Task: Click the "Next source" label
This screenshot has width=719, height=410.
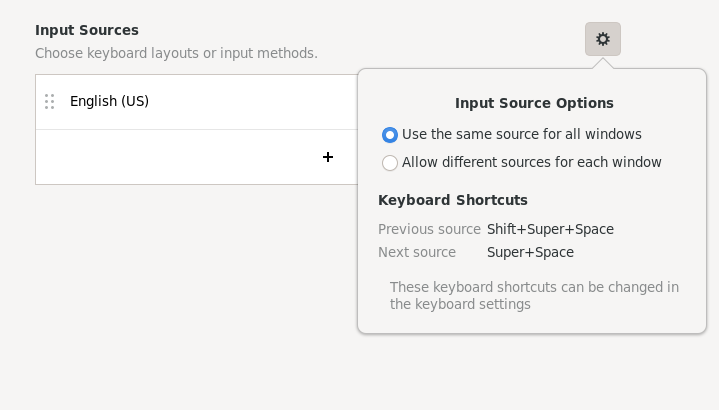Action: pyautogui.click(x=417, y=252)
